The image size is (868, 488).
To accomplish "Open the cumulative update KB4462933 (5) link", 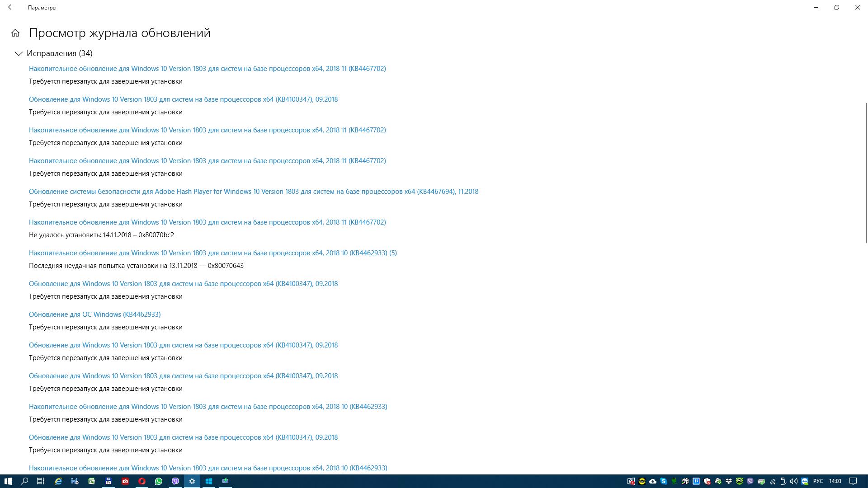I will (x=213, y=253).
